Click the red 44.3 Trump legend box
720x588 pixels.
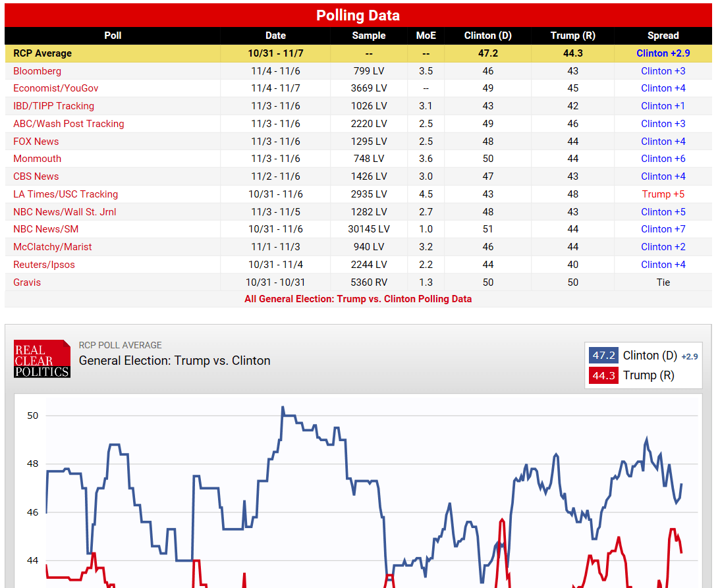[x=603, y=375]
